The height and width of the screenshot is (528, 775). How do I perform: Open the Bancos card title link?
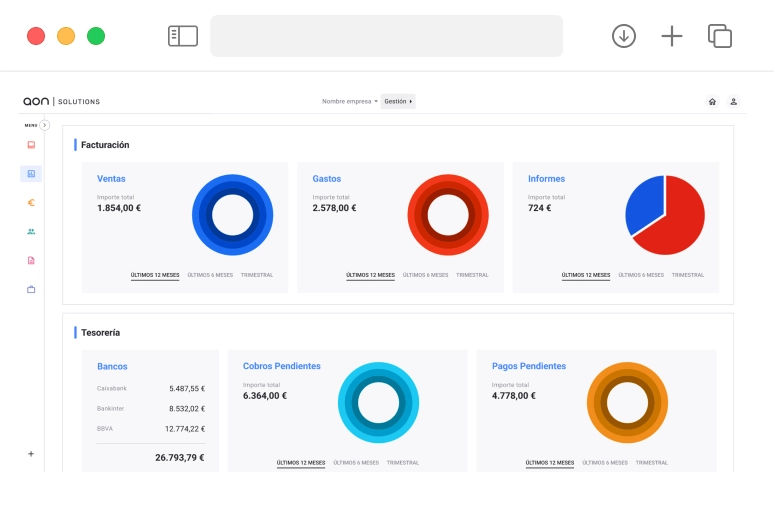112,366
